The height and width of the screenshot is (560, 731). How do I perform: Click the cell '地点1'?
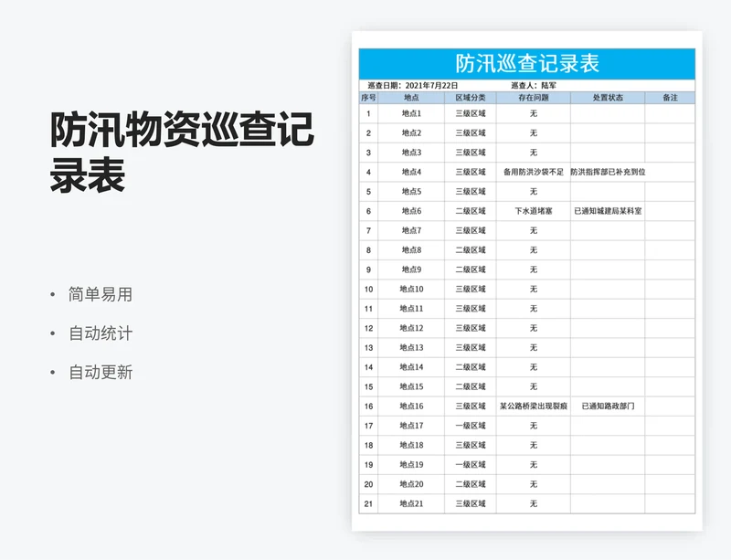coord(411,113)
